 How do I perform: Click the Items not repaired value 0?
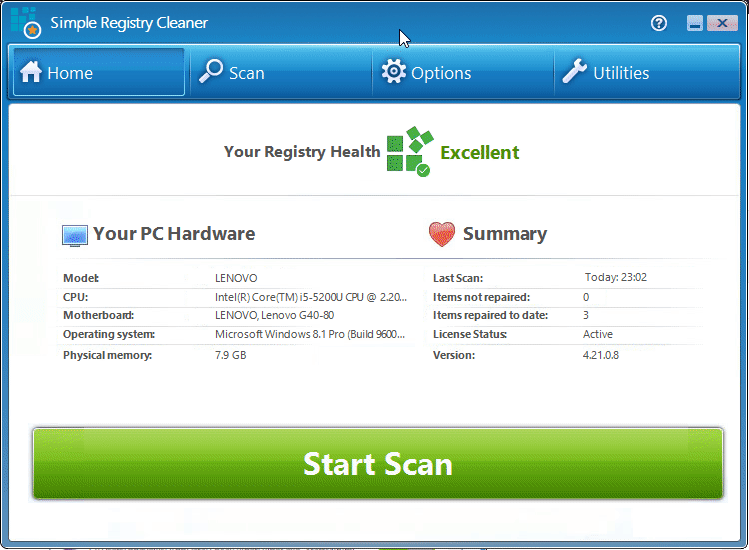coord(586,297)
